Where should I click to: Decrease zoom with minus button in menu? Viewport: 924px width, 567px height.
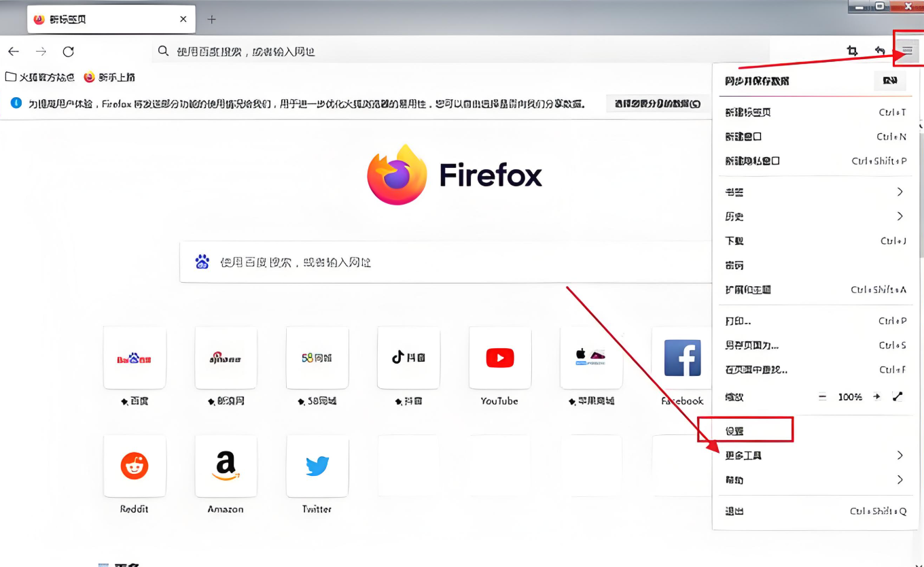click(822, 396)
